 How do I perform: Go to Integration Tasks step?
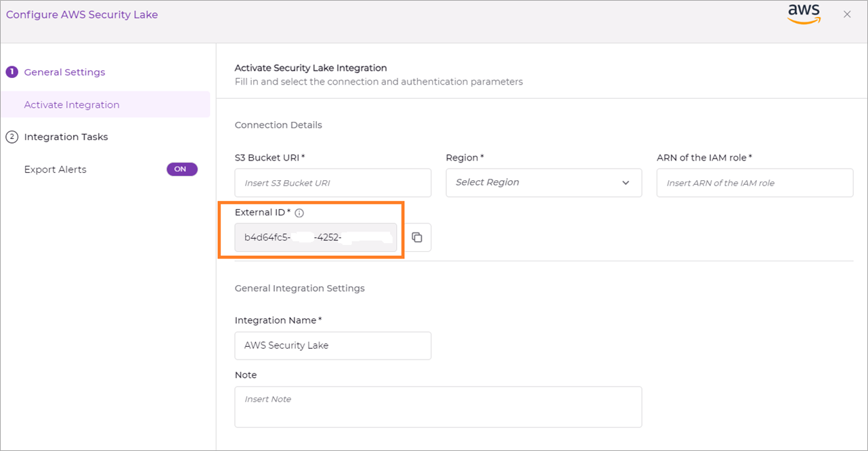pyautogui.click(x=66, y=137)
